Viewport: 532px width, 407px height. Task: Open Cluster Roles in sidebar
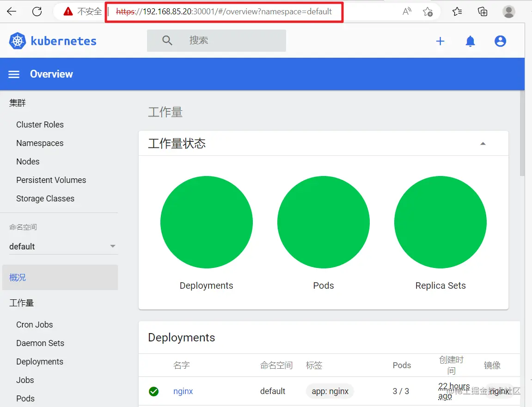coord(40,124)
